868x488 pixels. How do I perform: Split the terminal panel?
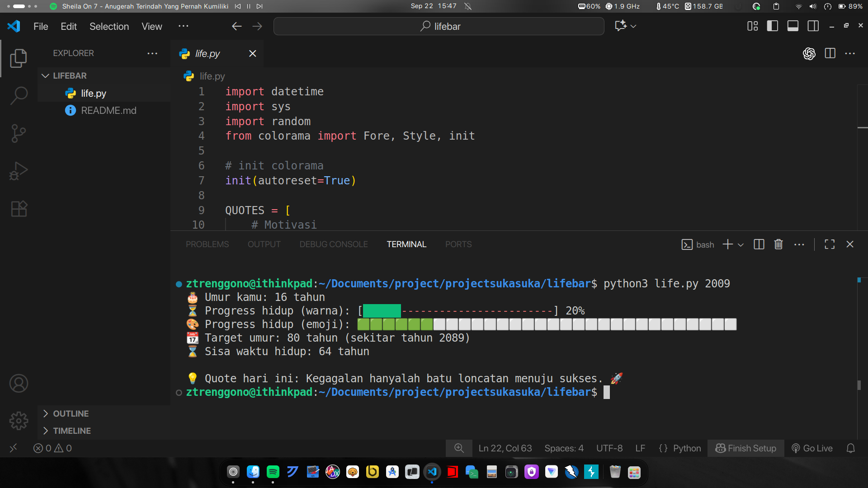759,244
